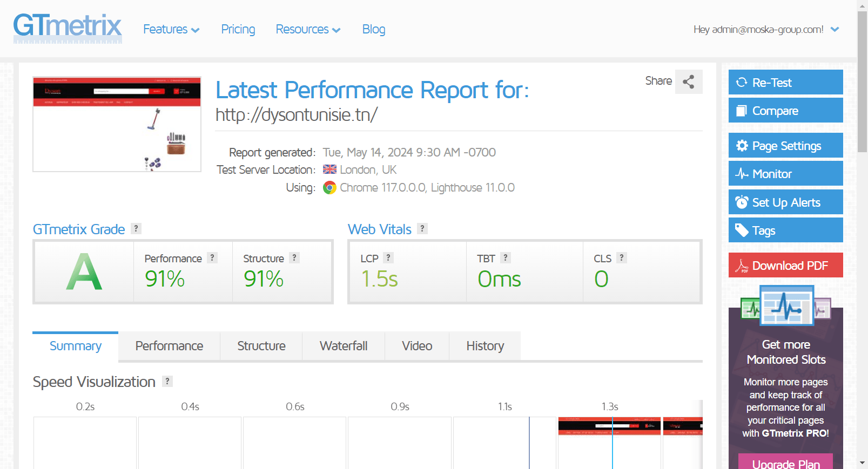This screenshot has height=469, width=868.
Task: Click the Chrome browser icon
Action: pyautogui.click(x=329, y=187)
